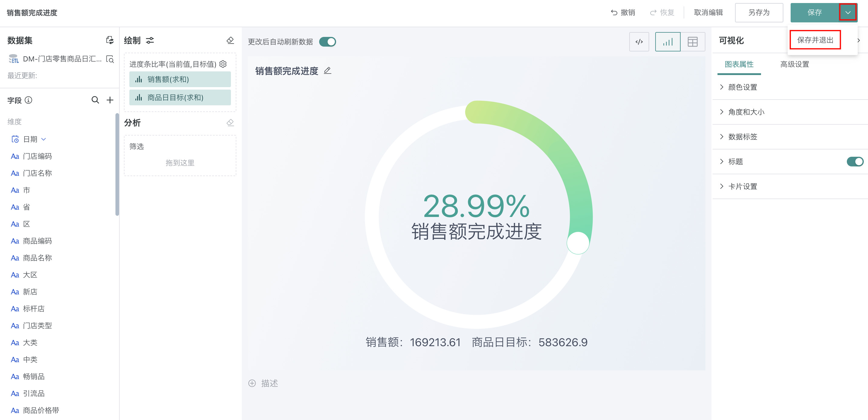Switch to 高级设置 tab
Image resolution: width=868 pixels, height=420 pixels.
pyautogui.click(x=795, y=64)
